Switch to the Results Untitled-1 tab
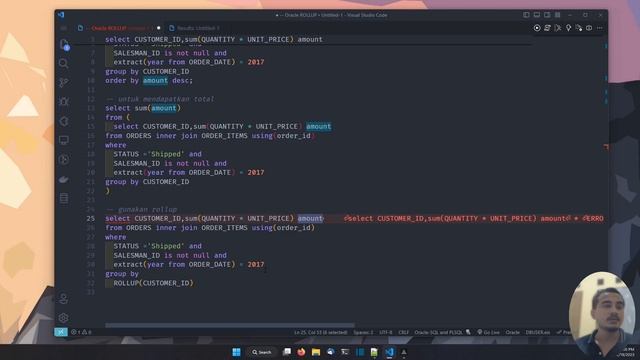 195,28
